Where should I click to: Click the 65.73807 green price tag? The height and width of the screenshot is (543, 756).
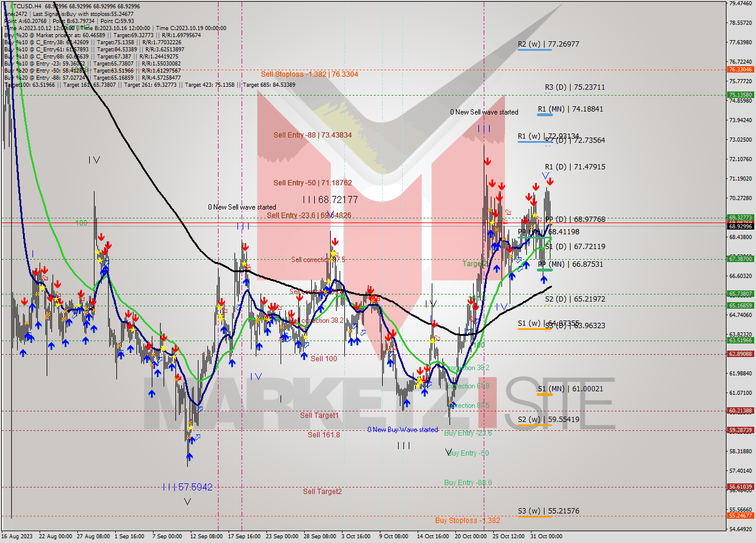pyautogui.click(x=741, y=293)
